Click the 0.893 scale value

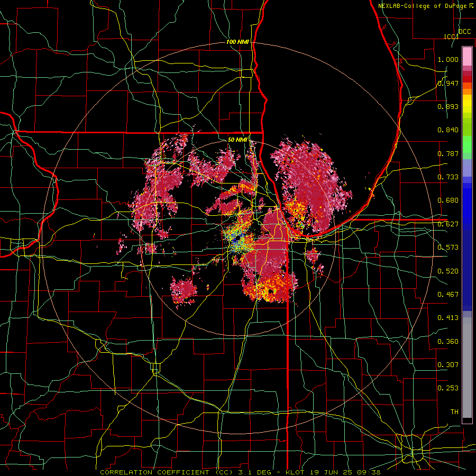click(x=448, y=106)
